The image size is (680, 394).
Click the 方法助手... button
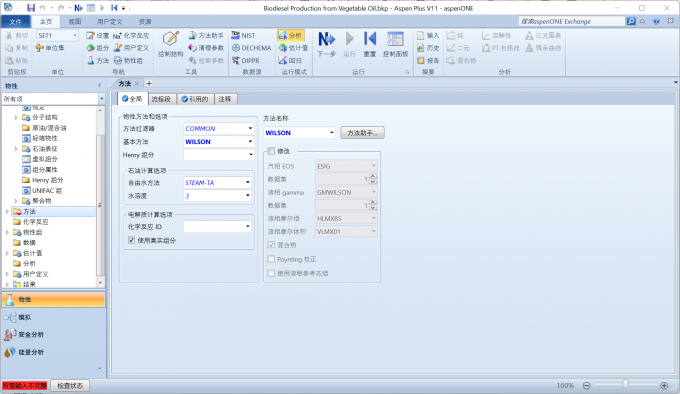point(362,133)
